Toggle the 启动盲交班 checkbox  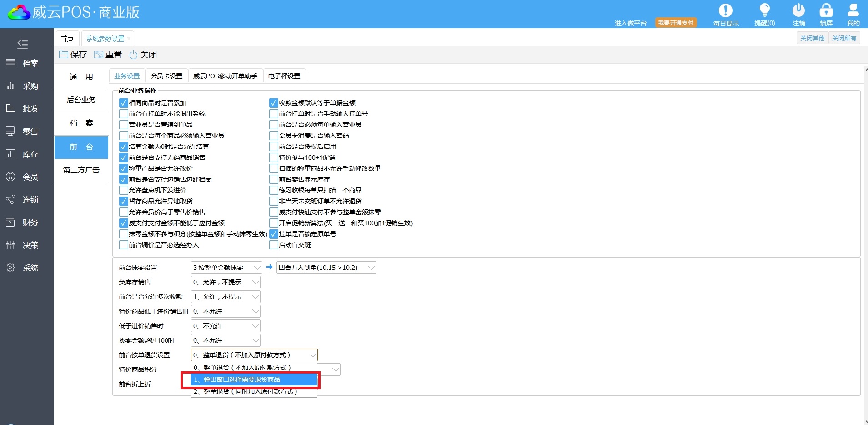[273, 245]
